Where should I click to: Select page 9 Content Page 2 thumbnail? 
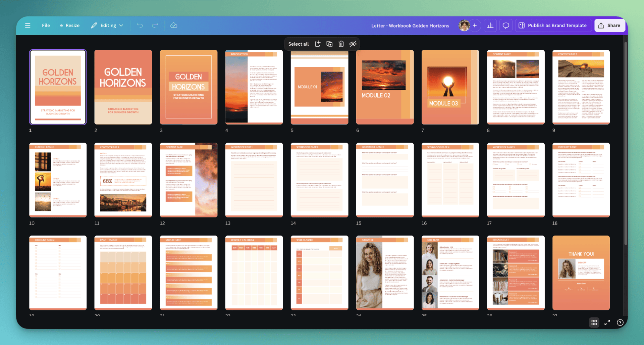pyautogui.click(x=581, y=87)
